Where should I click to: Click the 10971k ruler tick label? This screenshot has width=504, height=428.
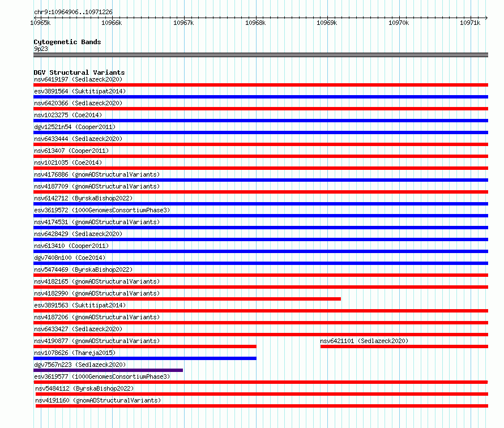click(470, 23)
